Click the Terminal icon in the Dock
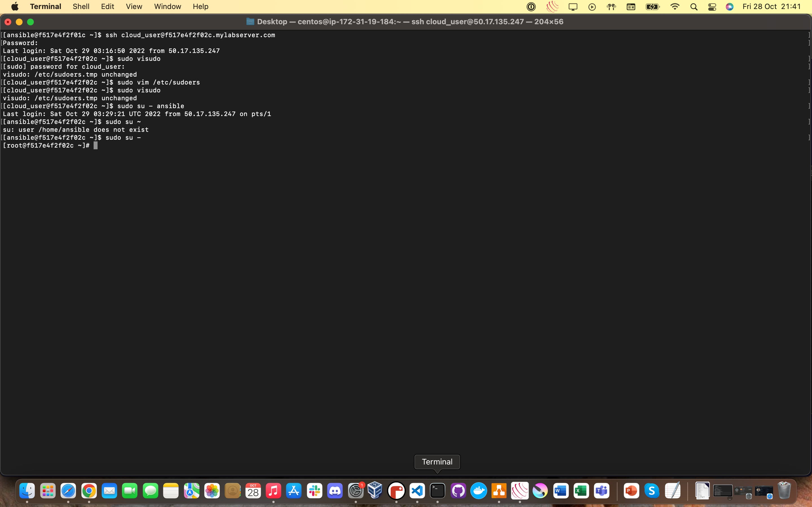 coord(438,491)
